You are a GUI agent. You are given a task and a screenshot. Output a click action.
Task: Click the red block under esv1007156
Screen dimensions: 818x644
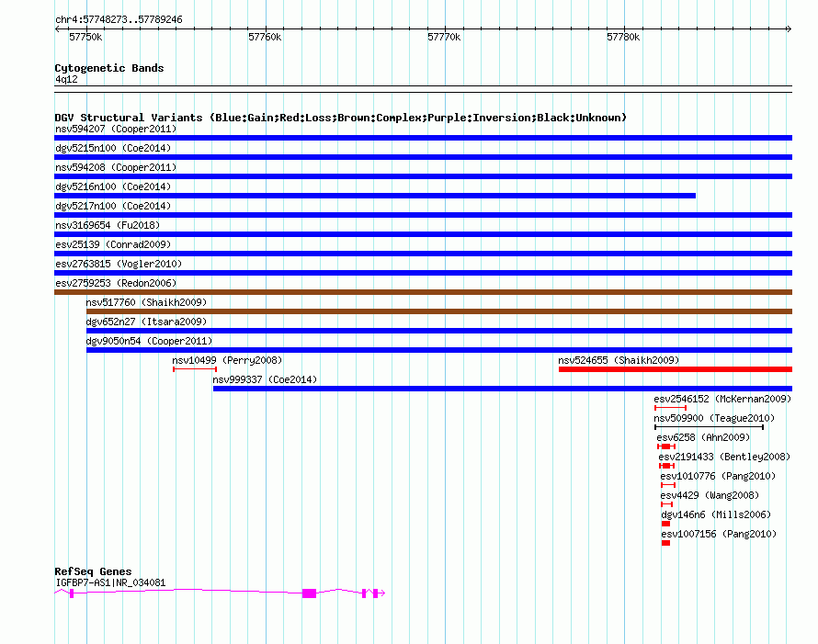(665, 543)
